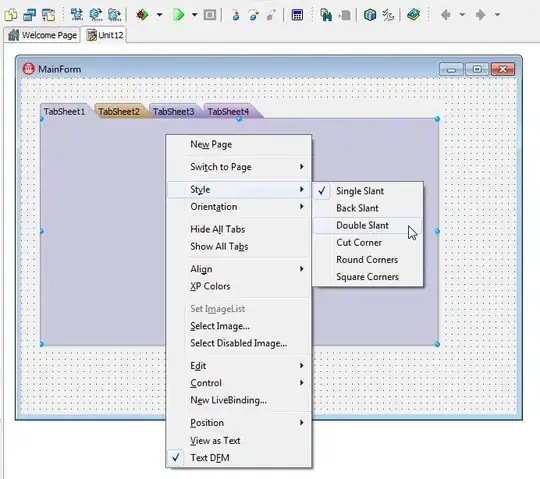Click the grayed Run Until Return icon
Screen dimensions: 540x479
pos(271,15)
